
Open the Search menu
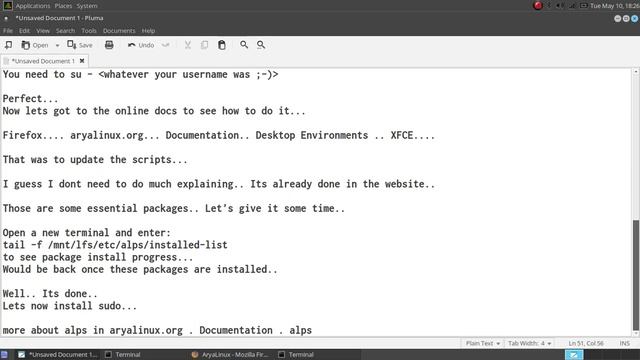click(65, 31)
